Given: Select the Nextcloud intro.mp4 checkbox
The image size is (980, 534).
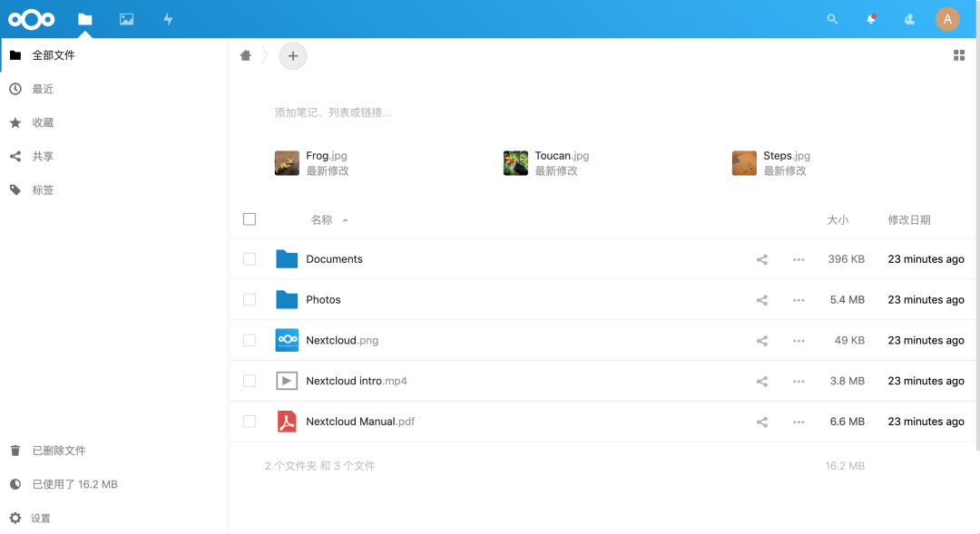Looking at the screenshot, I should tap(250, 381).
